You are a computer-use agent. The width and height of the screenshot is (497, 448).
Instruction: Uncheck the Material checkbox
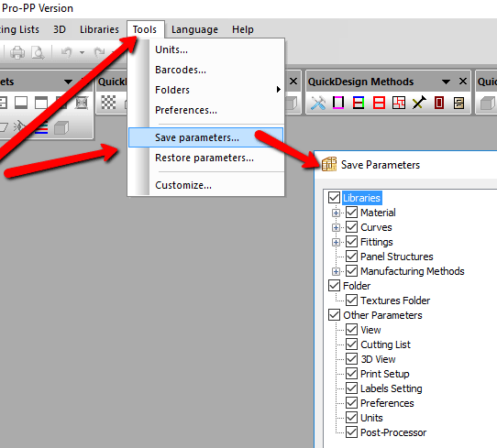coord(351,213)
